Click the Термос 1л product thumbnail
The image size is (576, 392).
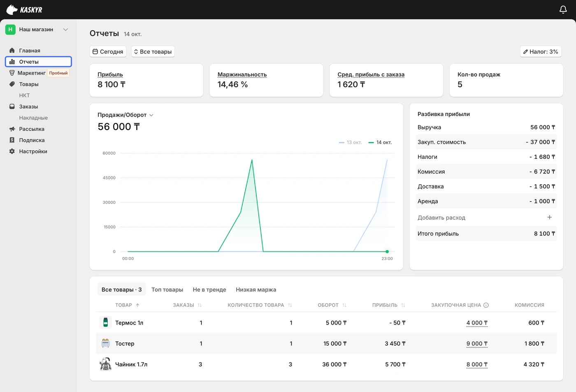[106, 322]
